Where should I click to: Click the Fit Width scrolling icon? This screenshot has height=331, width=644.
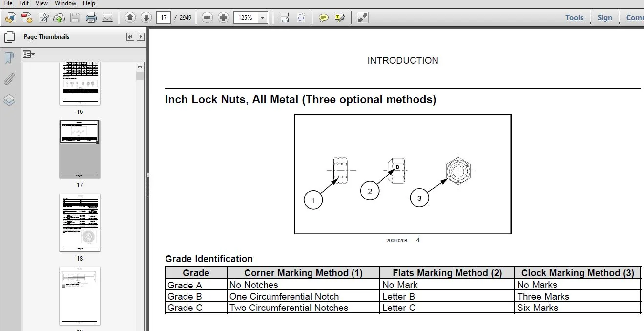point(284,18)
